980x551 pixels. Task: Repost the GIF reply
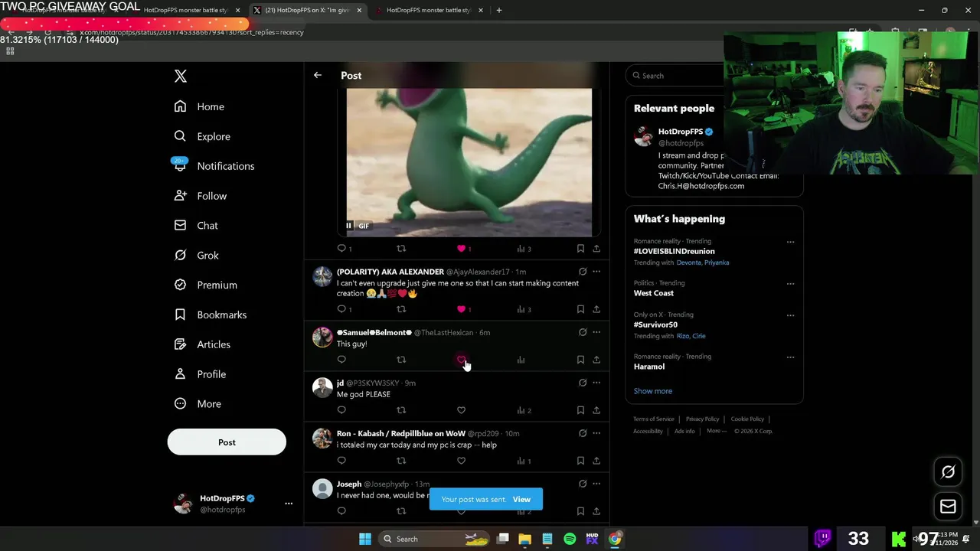[x=401, y=249]
